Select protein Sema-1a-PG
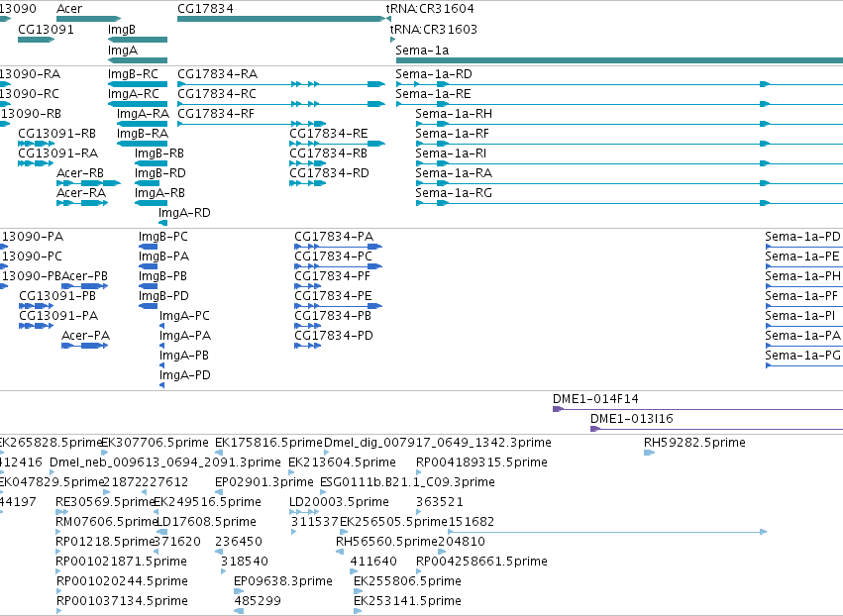Screen dimensions: 843x616 pyautogui.click(x=804, y=365)
